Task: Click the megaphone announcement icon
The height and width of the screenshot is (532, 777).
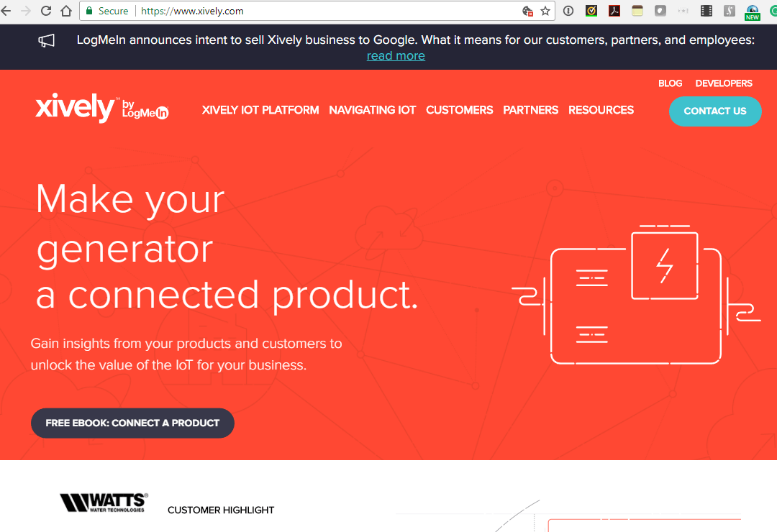Action: pyautogui.click(x=46, y=41)
